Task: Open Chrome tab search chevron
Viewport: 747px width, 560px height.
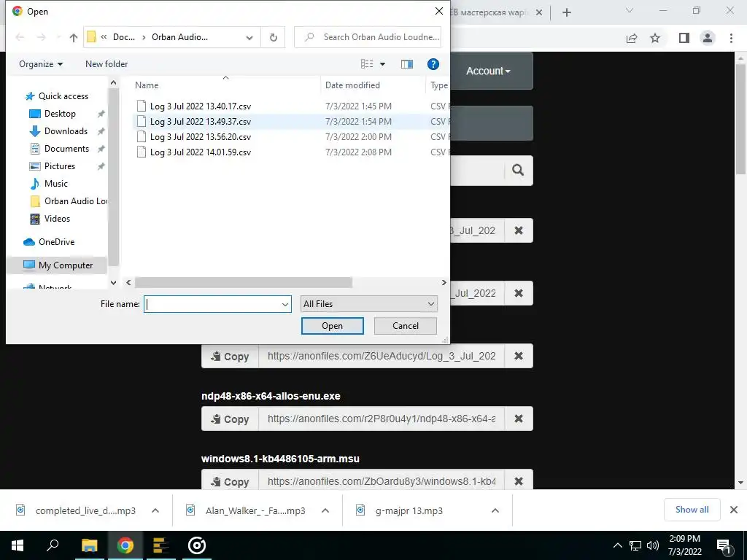Action: click(x=630, y=10)
